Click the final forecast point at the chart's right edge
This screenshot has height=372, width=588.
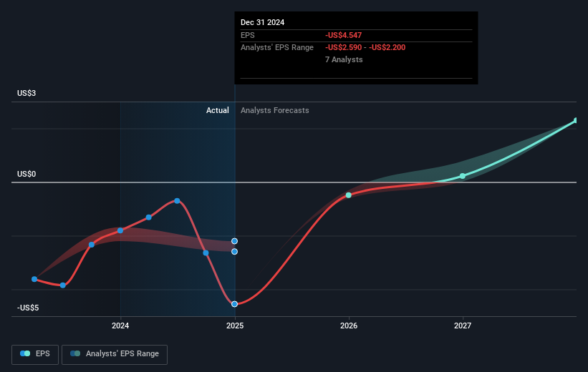coord(576,120)
